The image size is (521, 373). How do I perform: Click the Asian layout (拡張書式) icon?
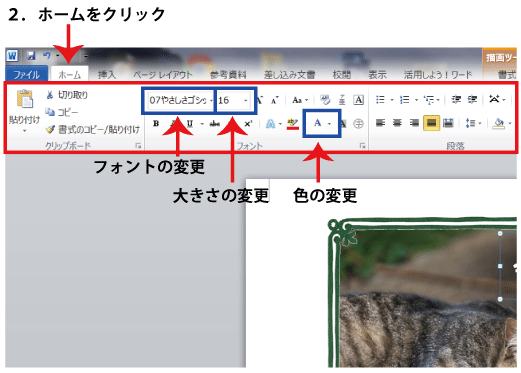494,99
